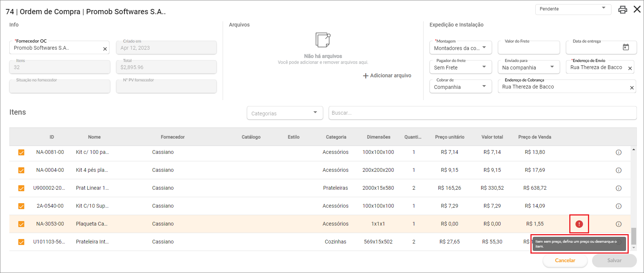Open the Categorias filter dropdown
Image resolution: width=644 pixels, height=273 pixels.
click(285, 113)
